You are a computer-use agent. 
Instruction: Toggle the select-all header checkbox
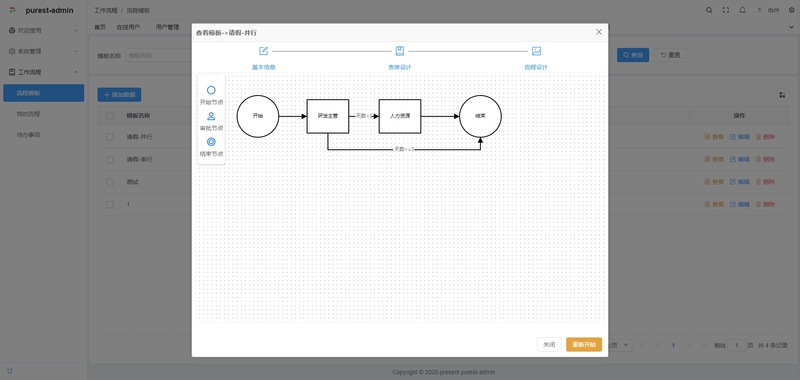click(110, 116)
